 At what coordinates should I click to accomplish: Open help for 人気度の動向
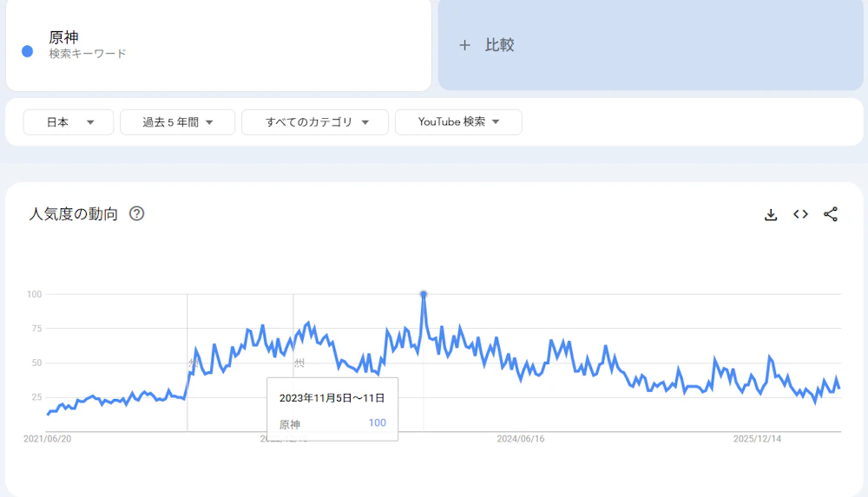pos(137,213)
